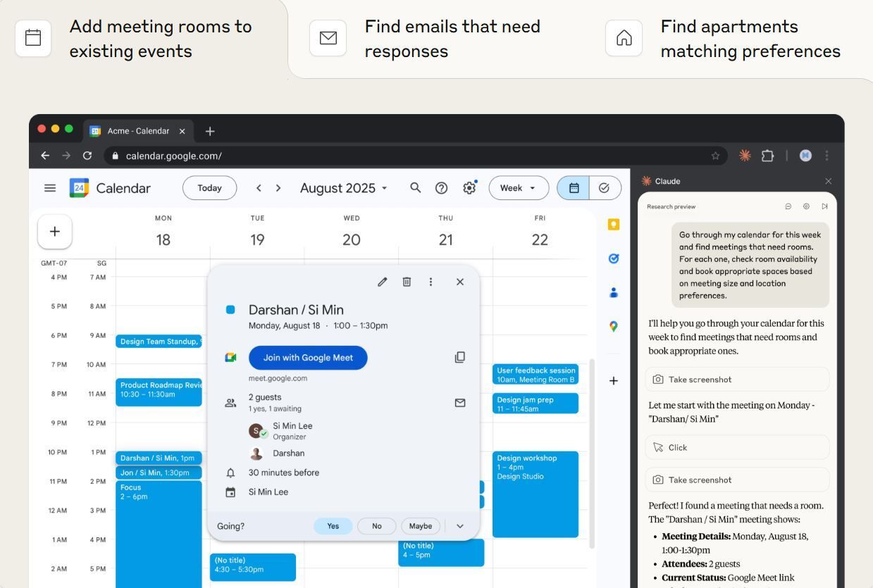The width and height of the screenshot is (873, 588).
Task: Go to previous week arrow
Action: click(259, 188)
